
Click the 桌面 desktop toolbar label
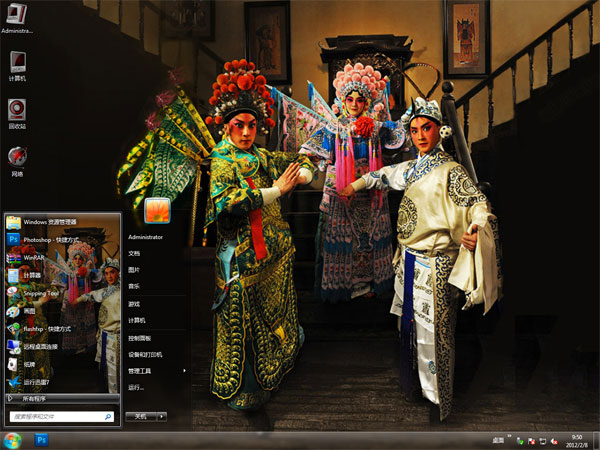[497, 441]
